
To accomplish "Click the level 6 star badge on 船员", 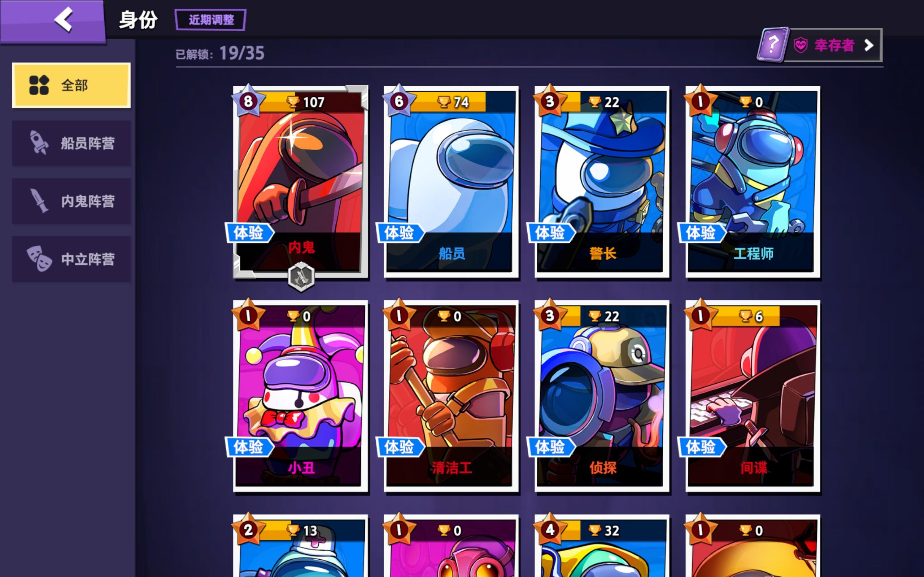I will coord(399,101).
